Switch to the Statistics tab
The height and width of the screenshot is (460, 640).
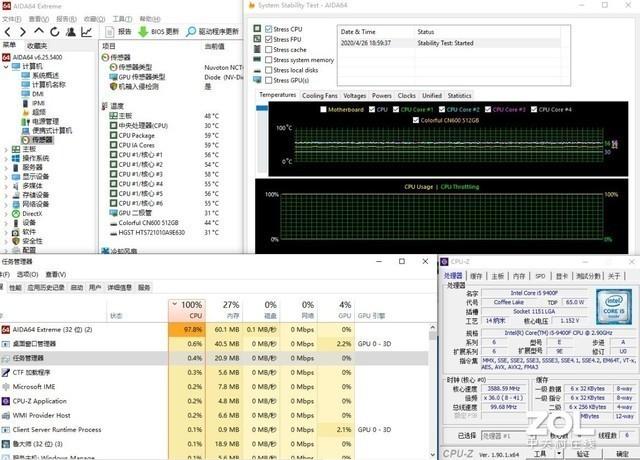459,96
